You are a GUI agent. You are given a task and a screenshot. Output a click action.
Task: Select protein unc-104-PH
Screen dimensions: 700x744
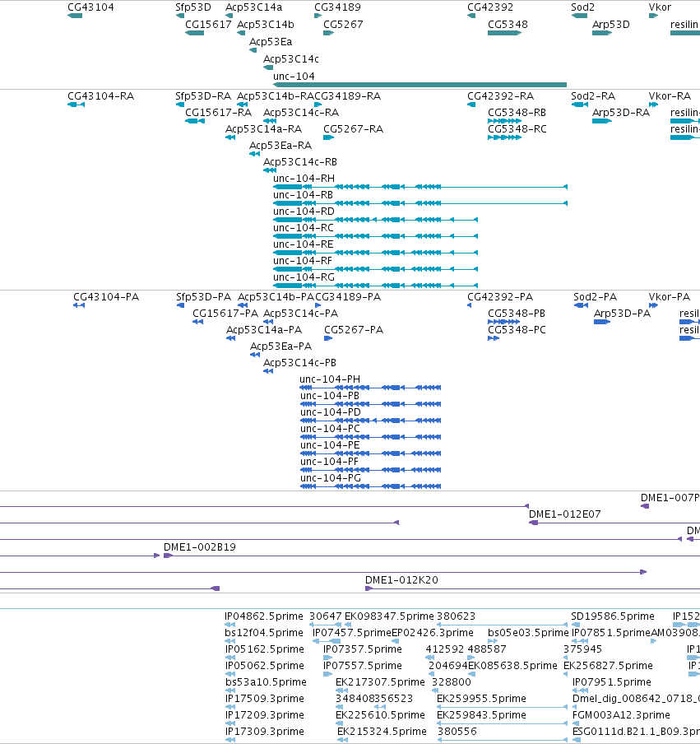click(x=370, y=388)
